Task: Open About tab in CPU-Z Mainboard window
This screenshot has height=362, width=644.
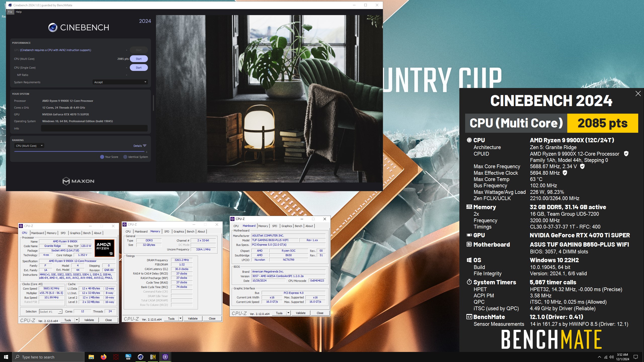Action: [309, 226]
